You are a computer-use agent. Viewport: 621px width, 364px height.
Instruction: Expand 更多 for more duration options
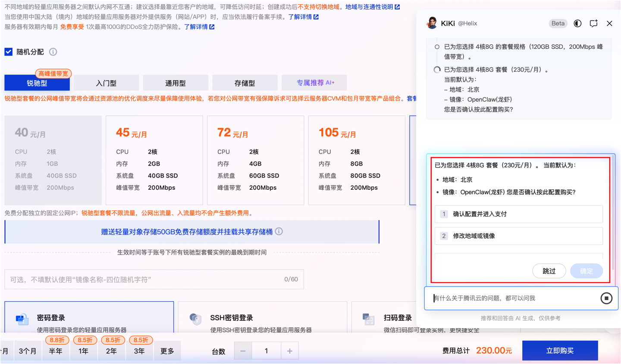(x=167, y=351)
